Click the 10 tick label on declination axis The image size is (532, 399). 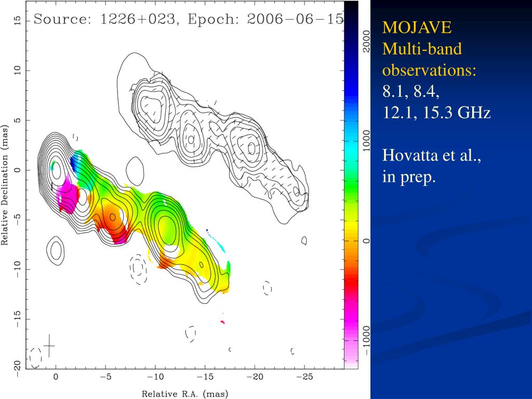[x=18, y=70]
